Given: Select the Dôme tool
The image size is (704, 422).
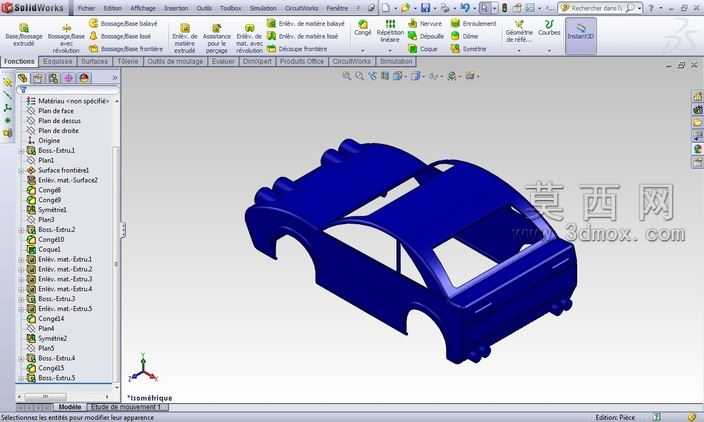Looking at the screenshot, I should (x=464, y=36).
